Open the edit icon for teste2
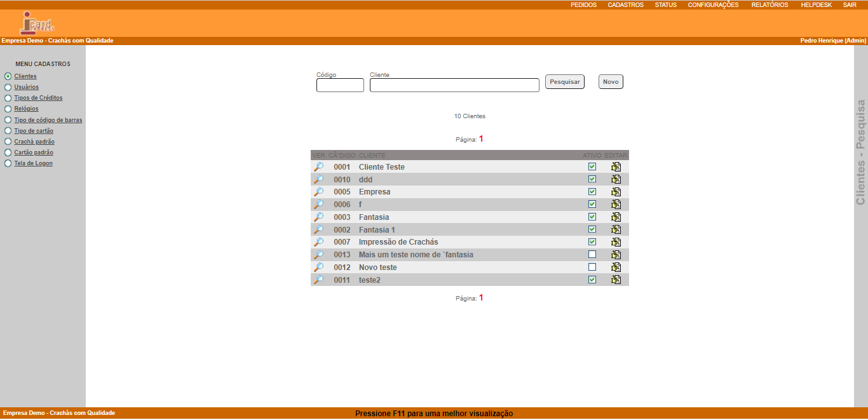The image size is (868, 420). (x=616, y=280)
